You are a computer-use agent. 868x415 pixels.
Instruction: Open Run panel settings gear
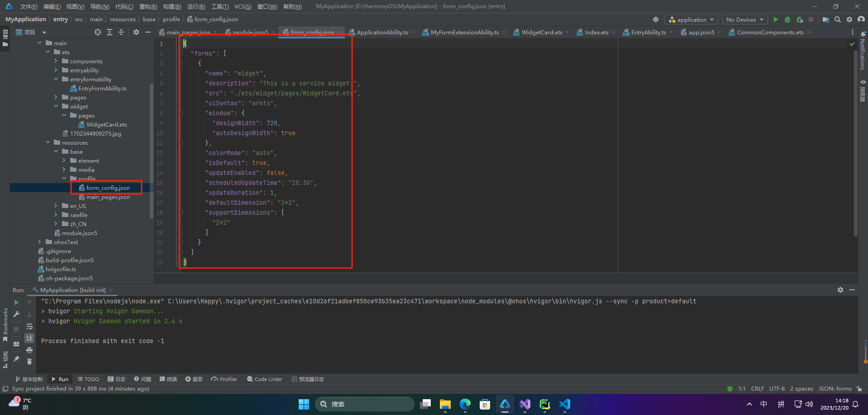(x=840, y=290)
